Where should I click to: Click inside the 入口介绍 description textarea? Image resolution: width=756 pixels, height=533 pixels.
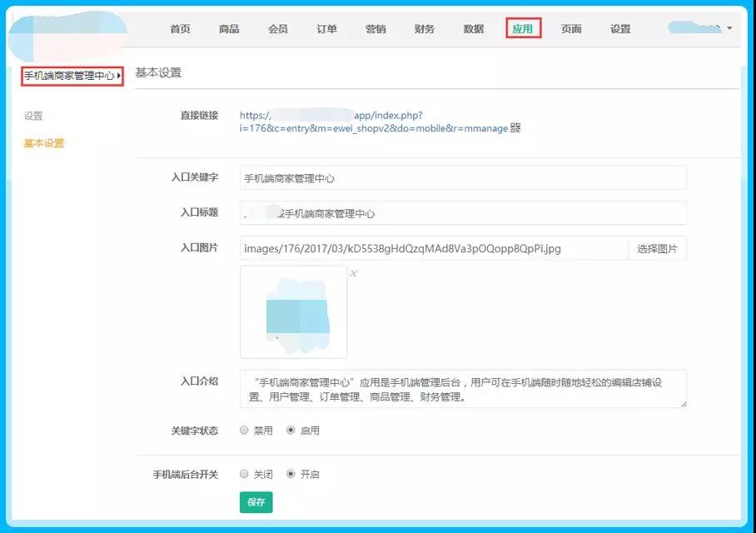[463, 389]
